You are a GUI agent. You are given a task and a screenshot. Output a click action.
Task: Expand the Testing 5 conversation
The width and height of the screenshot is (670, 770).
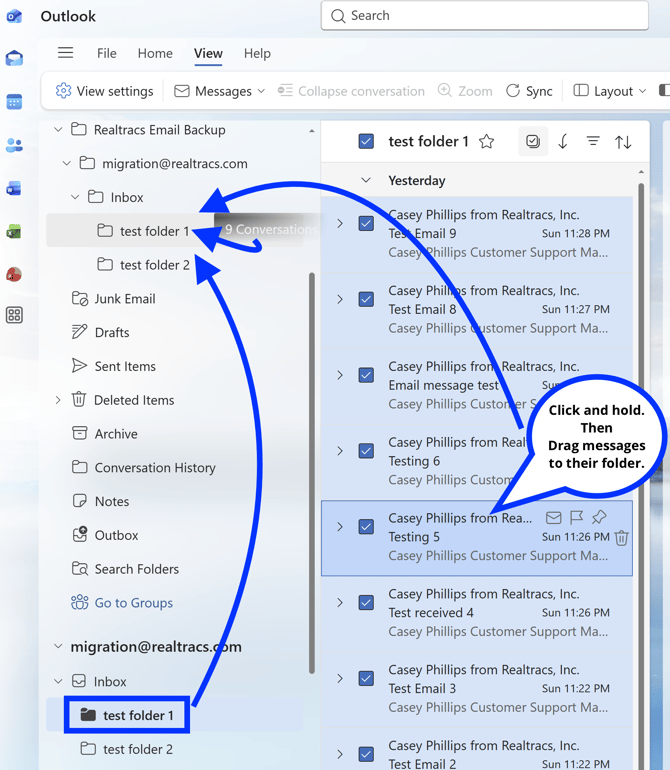click(340, 527)
